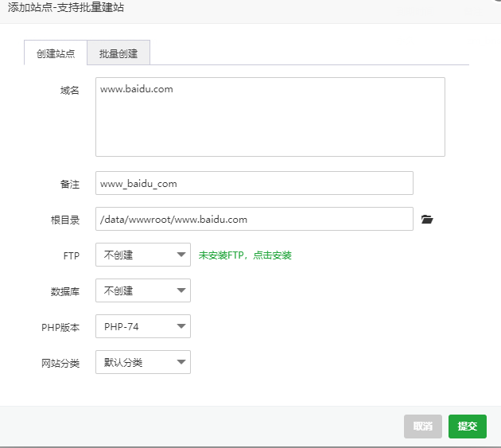
Task: Click the 数据库 field label
Action: (x=65, y=291)
